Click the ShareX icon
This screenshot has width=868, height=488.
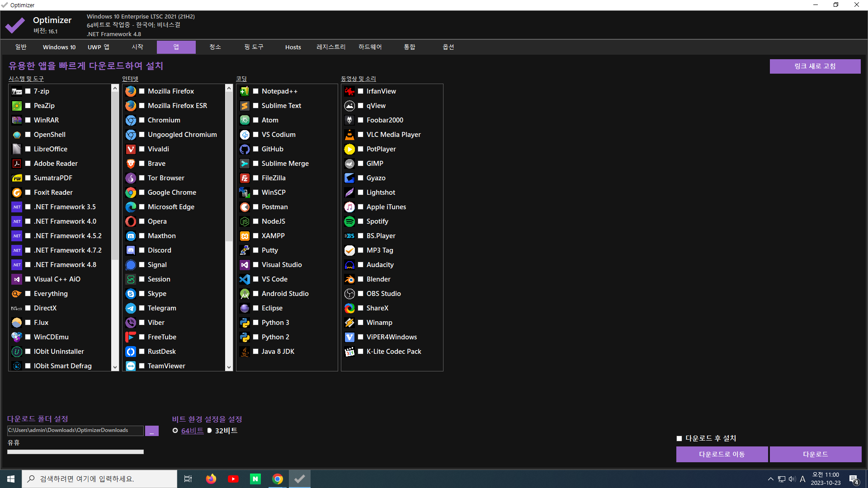349,308
